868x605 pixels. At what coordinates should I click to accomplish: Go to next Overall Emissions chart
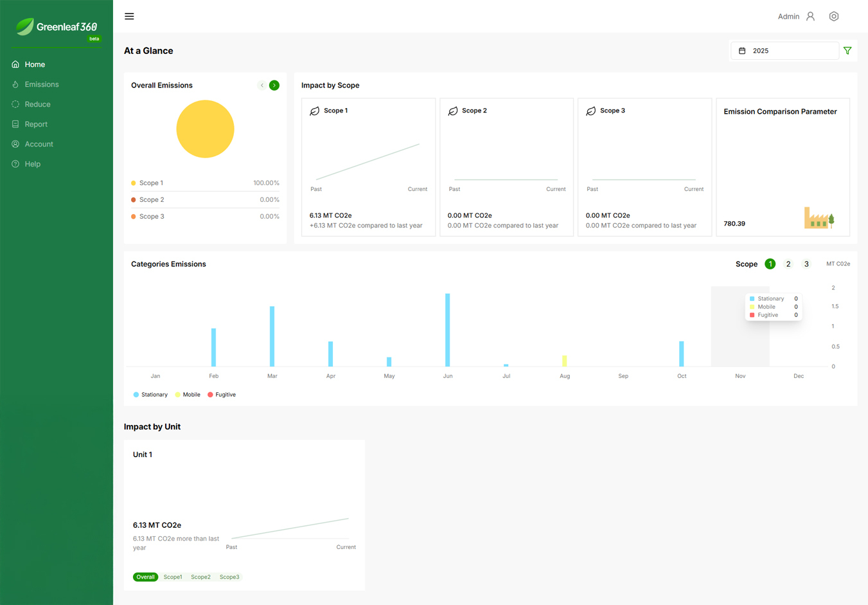274,86
